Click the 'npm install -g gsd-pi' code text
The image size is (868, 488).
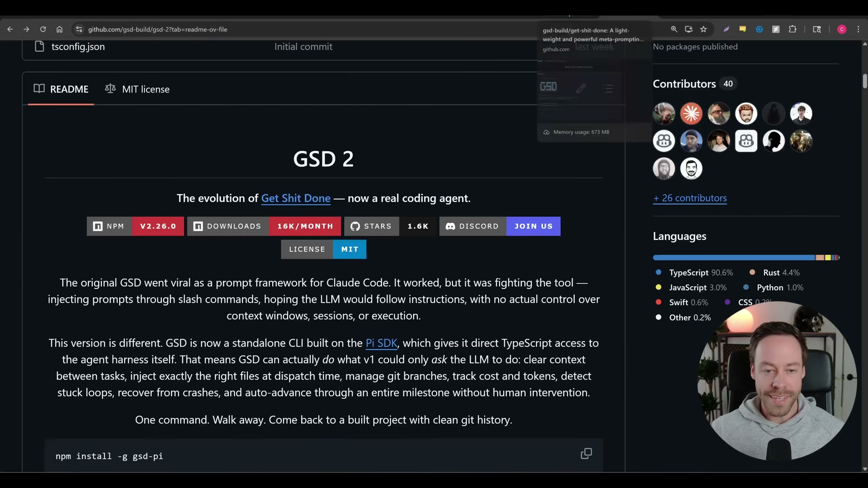point(109,456)
